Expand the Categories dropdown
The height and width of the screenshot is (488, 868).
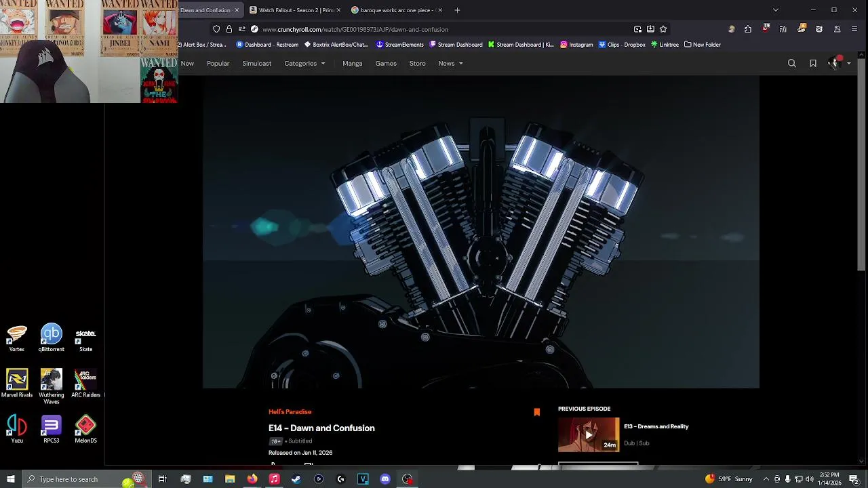[304, 63]
